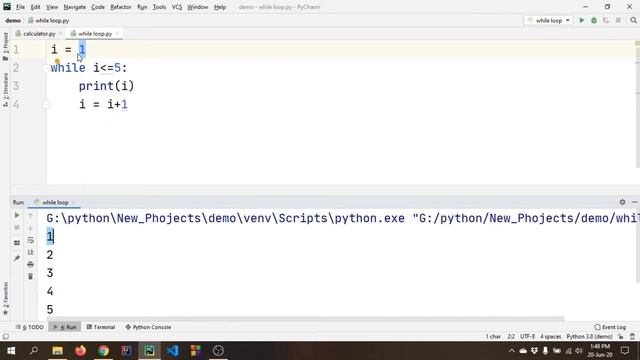The width and height of the screenshot is (640, 360).
Task: Open File Explorer from the taskbar
Action: click(57, 351)
